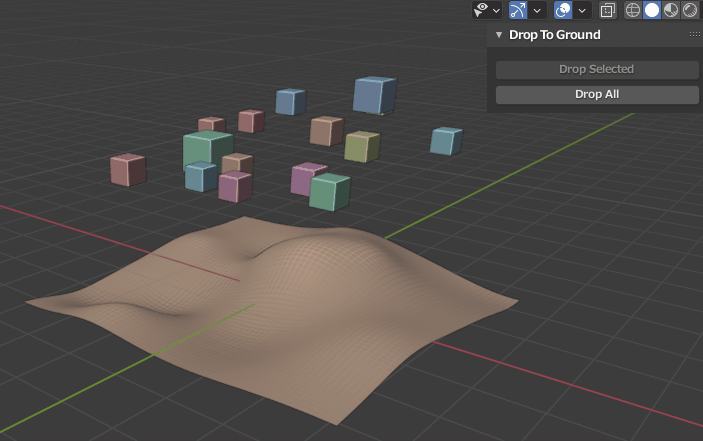Select the largest blue cube
Viewport: 703px width, 441px height.
pos(375,95)
